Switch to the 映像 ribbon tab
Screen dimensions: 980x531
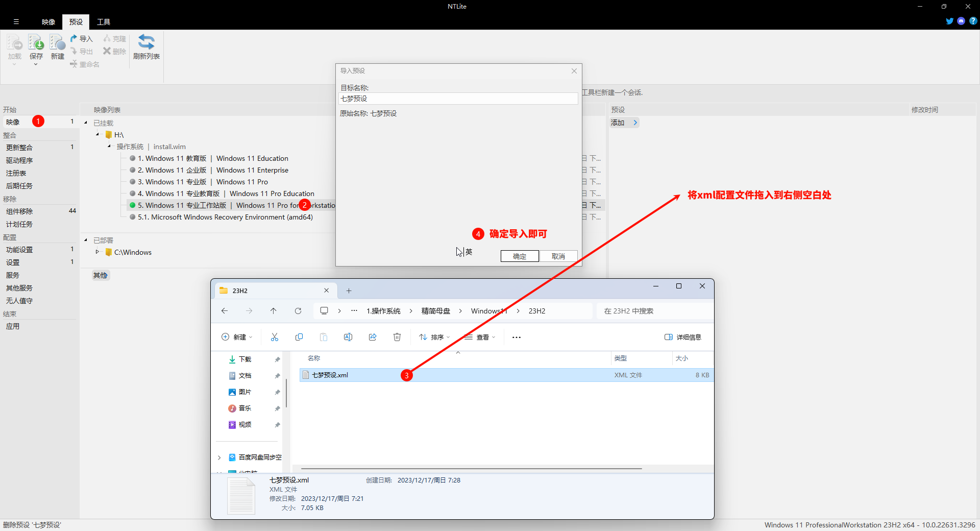(x=48, y=22)
